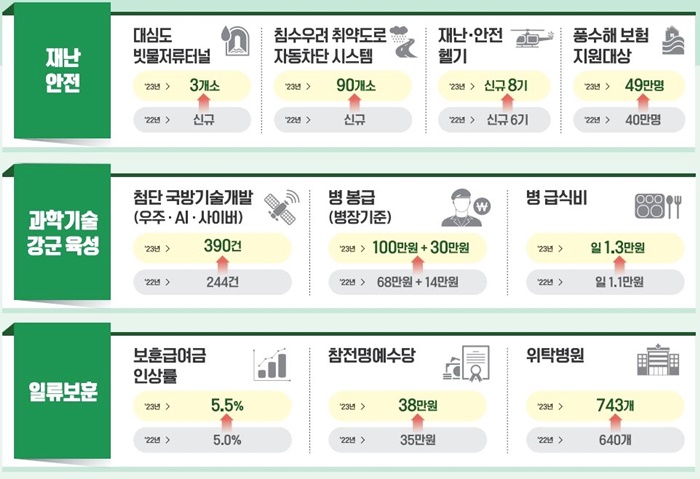The height and width of the screenshot is (479, 700).
Task: Click the consigned hospital building icon
Action: [658, 360]
